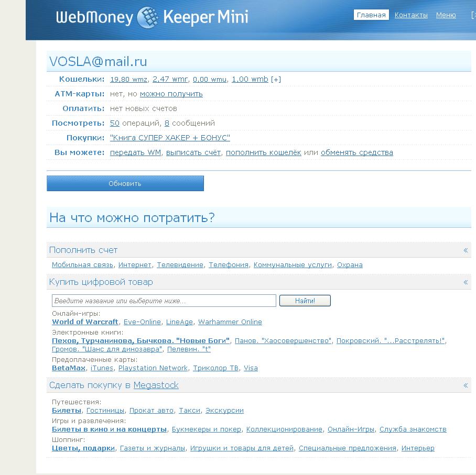Collapse the Сделать покупку в Megastock section
476x475 pixels.
(x=466, y=385)
